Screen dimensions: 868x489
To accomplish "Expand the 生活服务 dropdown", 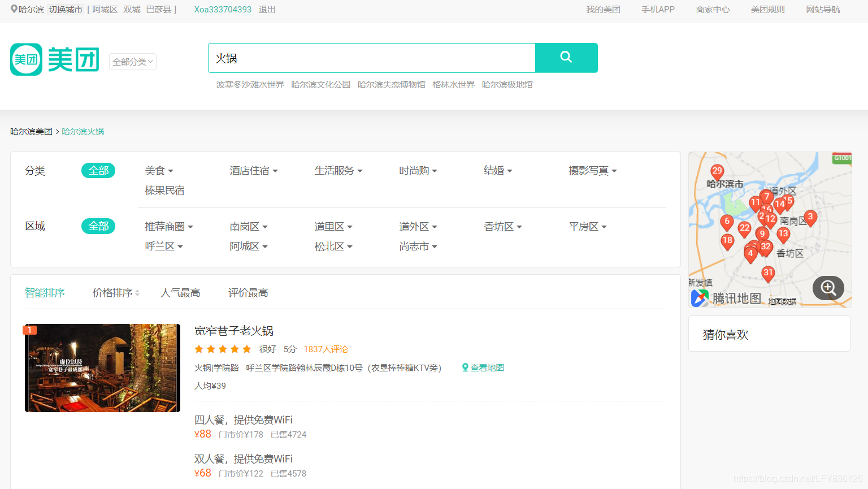I will 338,171.
